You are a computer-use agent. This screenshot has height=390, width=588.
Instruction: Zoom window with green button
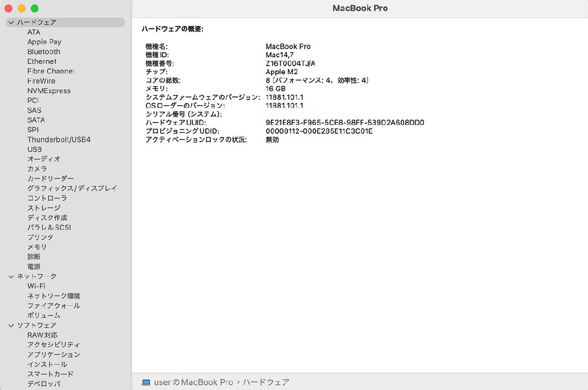(34, 9)
